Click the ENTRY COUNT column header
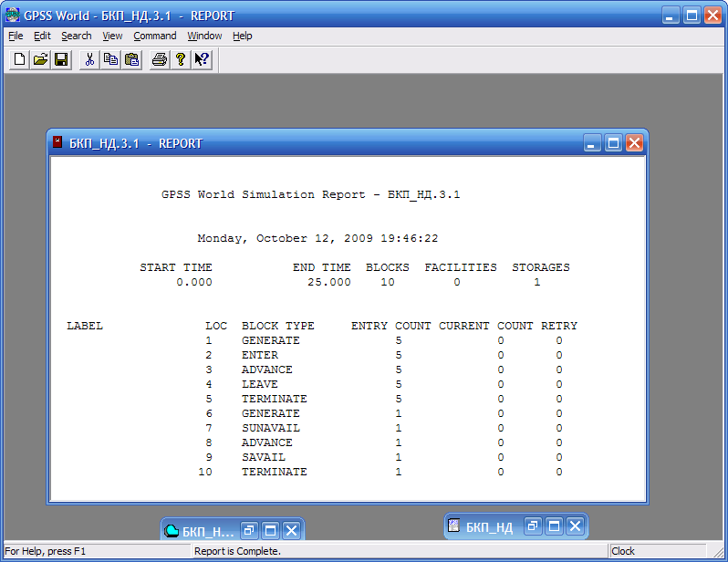728x562 pixels. tap(391, 326)
